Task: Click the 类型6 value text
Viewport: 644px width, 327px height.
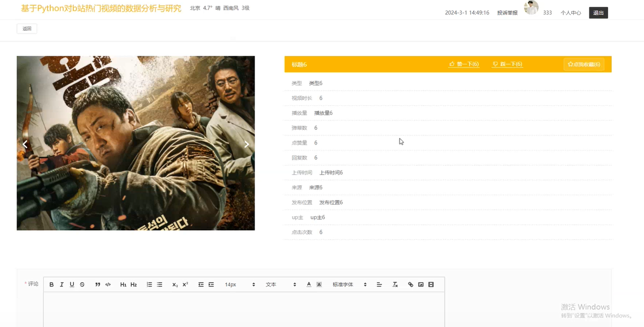Action: tap(316, 83)
